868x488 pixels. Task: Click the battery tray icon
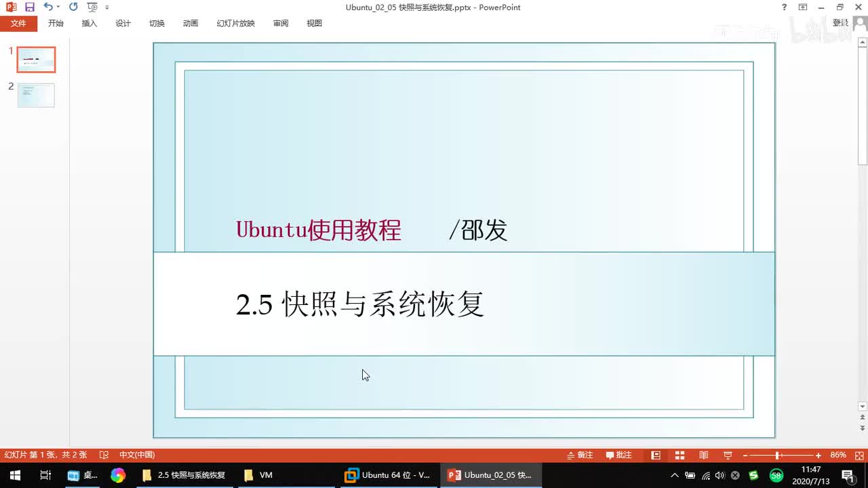[x=690, y=475]
